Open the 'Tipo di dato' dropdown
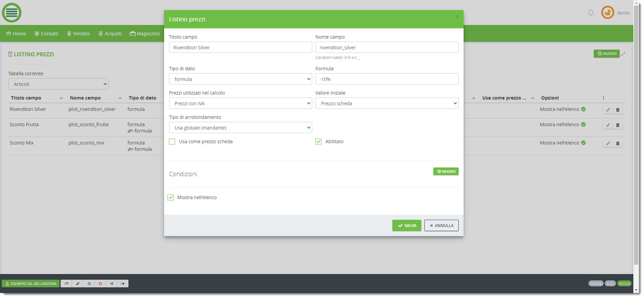The width and height of the screenshot is (644, 298). click(x=240, y=79)
